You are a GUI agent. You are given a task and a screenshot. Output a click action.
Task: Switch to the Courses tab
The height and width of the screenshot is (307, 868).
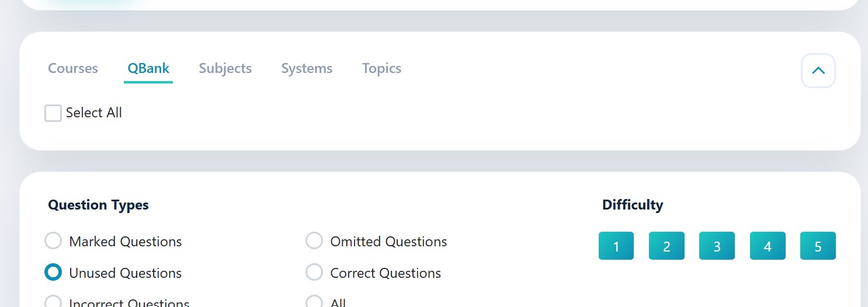click(x=73, y=68)
